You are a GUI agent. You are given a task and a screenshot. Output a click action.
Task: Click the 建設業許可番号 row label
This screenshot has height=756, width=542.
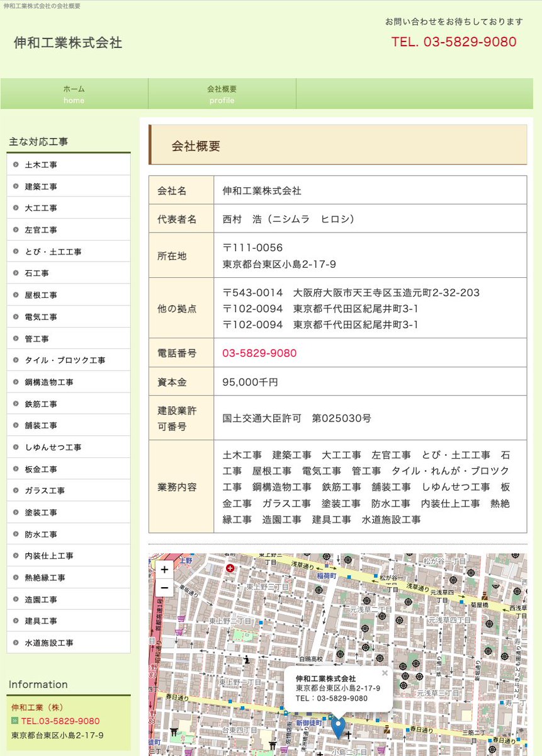pyautogui.click(x=177, y=418)
